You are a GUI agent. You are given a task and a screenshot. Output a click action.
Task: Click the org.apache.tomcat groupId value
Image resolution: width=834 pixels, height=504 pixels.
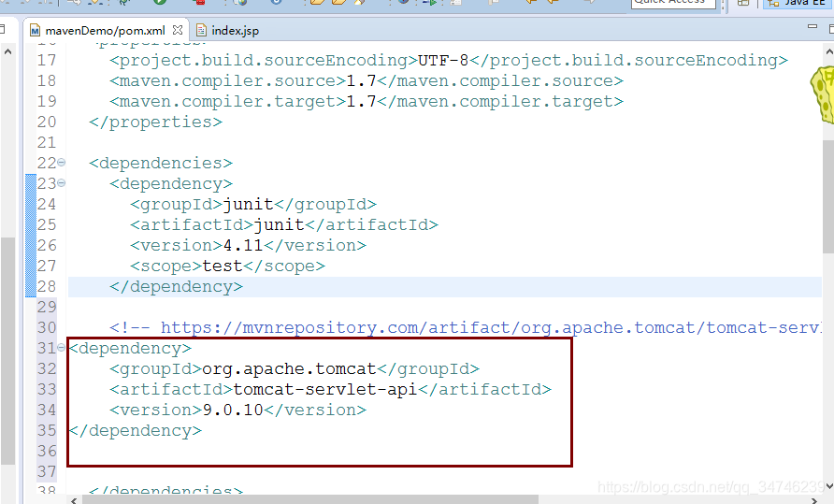click(289, 368)
